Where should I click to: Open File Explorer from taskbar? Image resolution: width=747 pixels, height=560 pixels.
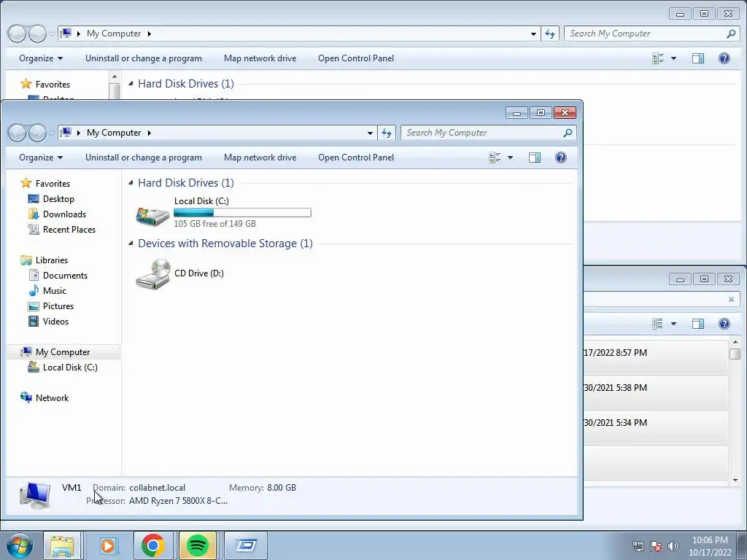(62, 545)
